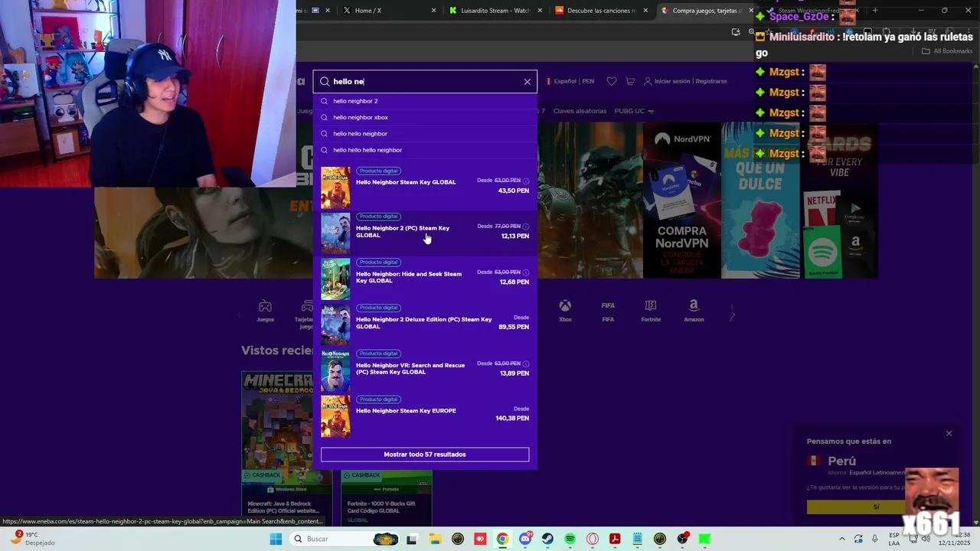The width and height of the screenshot is (980, 551).
Task: Open the shopping cart icon
Action: tap(630, 81)
